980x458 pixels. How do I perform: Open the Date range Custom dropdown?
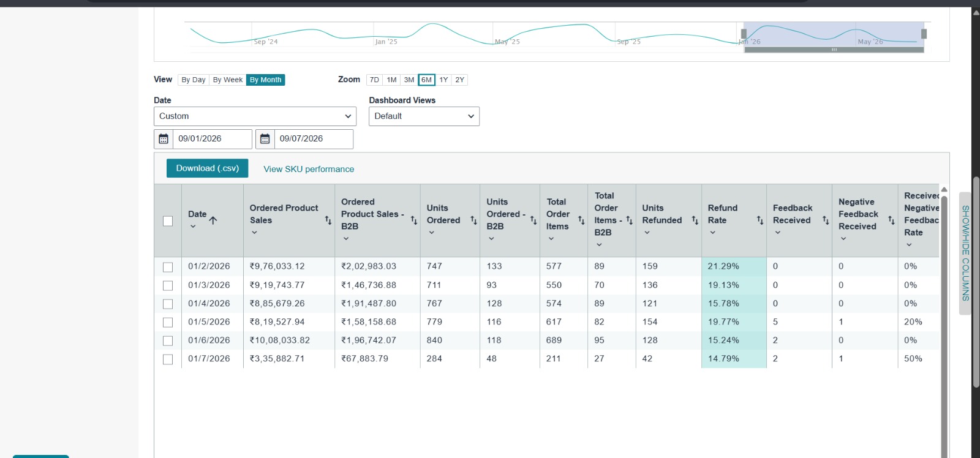(255, 116)
